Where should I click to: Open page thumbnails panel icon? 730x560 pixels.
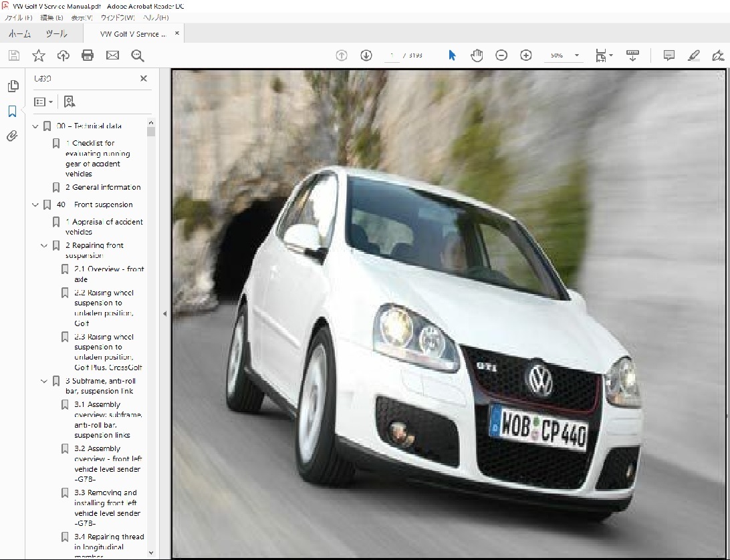13,86
